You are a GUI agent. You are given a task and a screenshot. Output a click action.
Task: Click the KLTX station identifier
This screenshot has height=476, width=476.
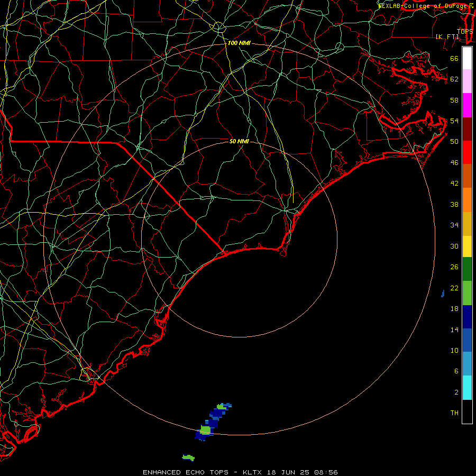click(253, 472)
